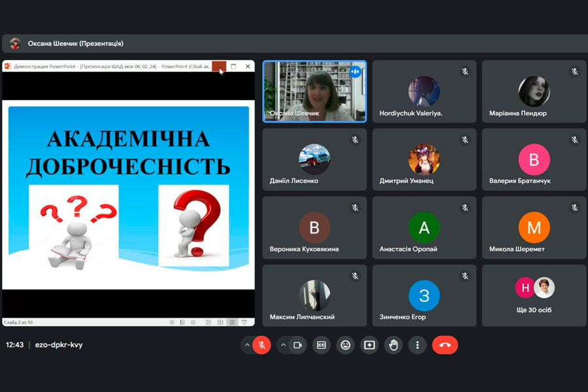The image size is (588, 392).
Task: Maximize the shared PowerPoint window
Action: click(x=234, y=67)
